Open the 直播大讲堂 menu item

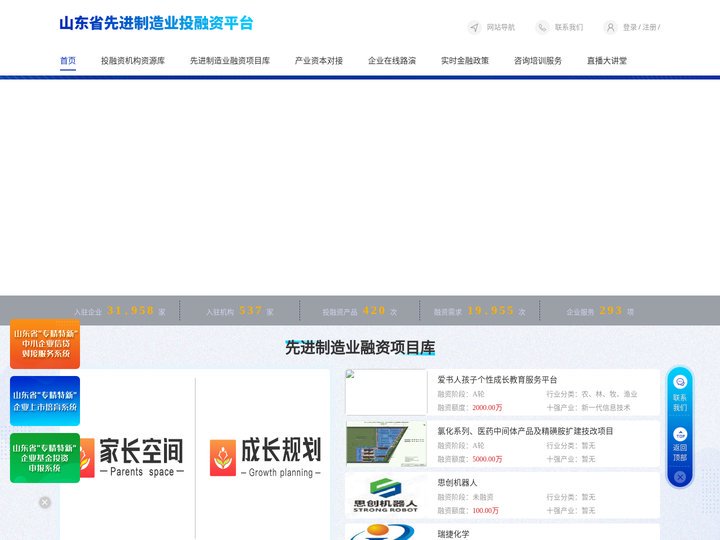607,60
